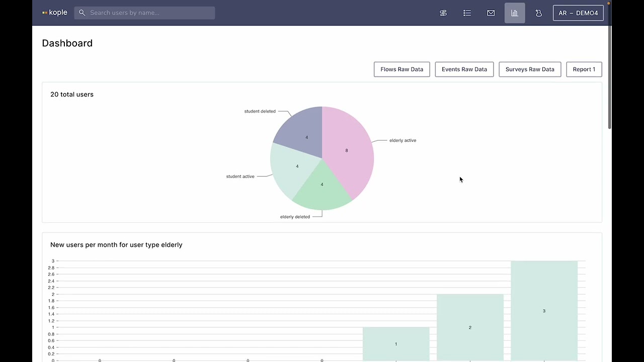Open the AR – DEMO4 account selector
Viewport: 644px width, 362px height.
pyautogui.click(x=578, y=13)
